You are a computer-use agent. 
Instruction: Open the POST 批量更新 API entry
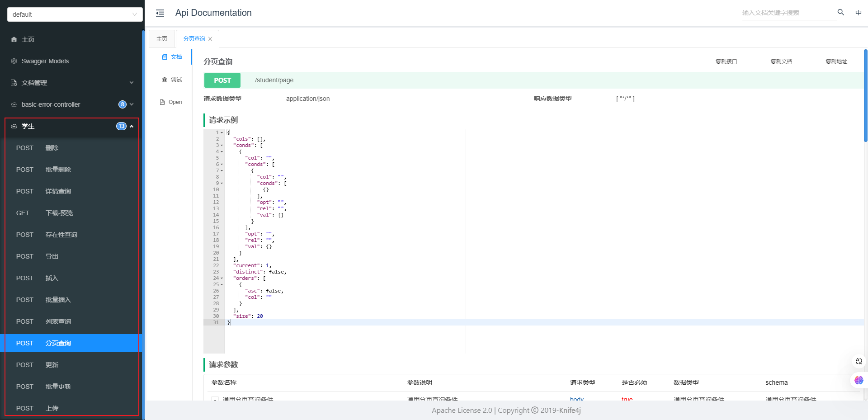pos(71,387)
